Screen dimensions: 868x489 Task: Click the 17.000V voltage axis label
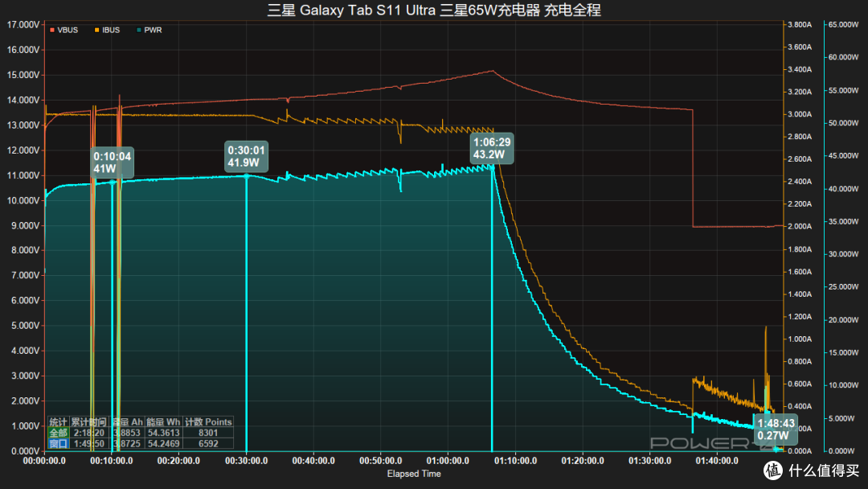[x=23, y=25]
